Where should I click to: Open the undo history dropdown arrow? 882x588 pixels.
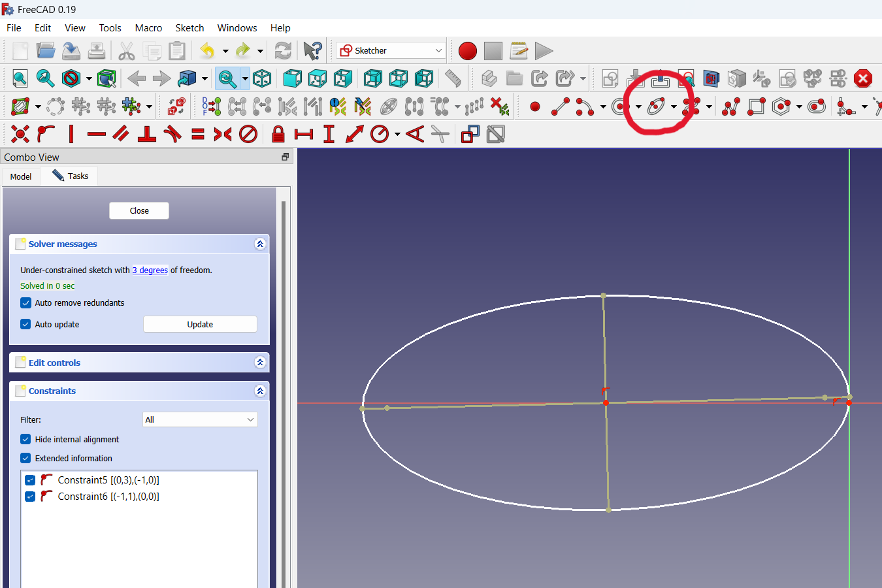pyautogui.click(x=225, y=51)
